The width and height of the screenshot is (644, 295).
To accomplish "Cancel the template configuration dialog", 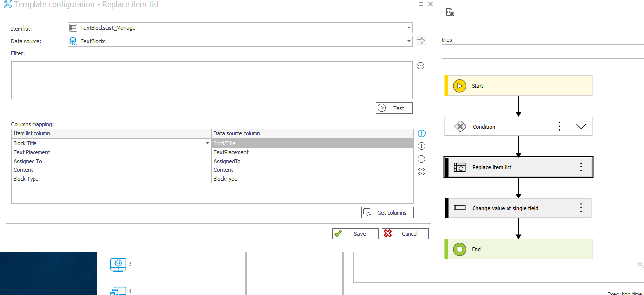I will pos(405,234).
